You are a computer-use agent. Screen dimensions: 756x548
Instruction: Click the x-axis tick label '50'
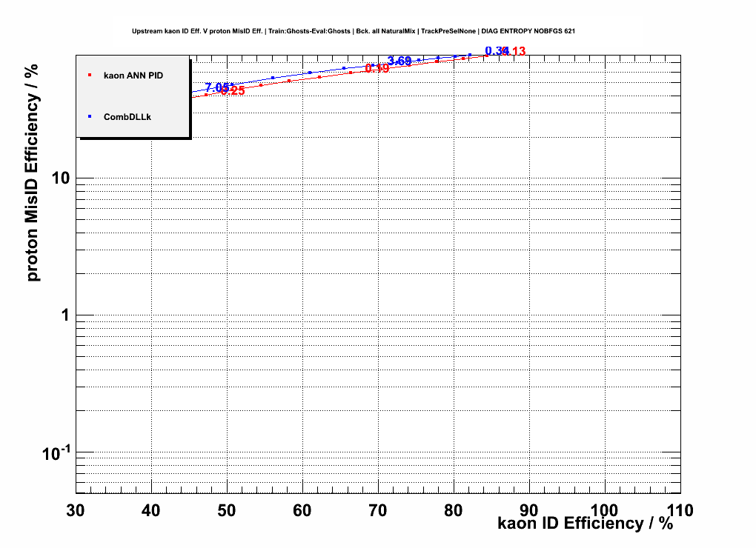click(x=227, y=510)
